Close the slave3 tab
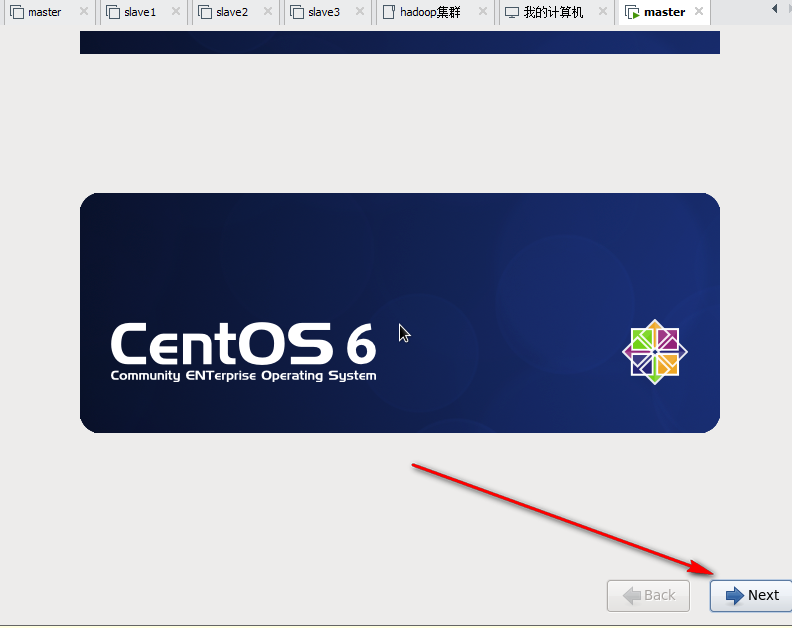This screenshot has height=628, width=792. point(360,11)
